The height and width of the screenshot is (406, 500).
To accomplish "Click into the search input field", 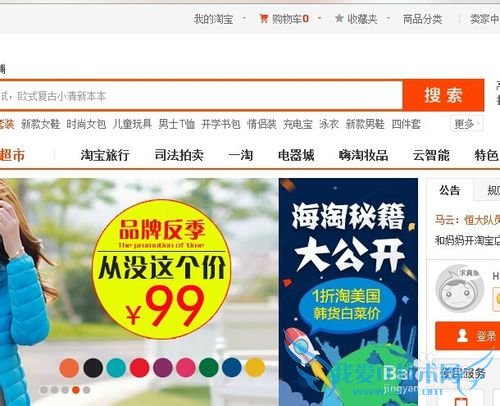I will click(201, 96).
